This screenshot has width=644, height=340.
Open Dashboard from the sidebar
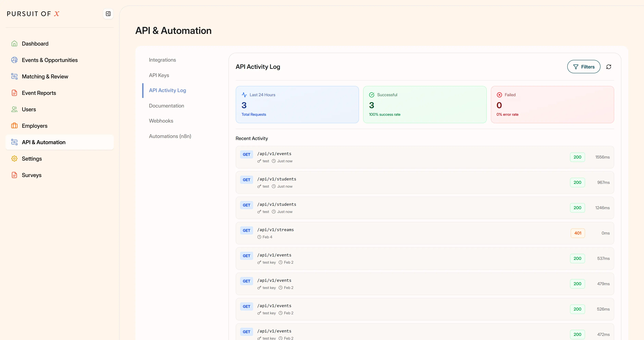[59, 43]
